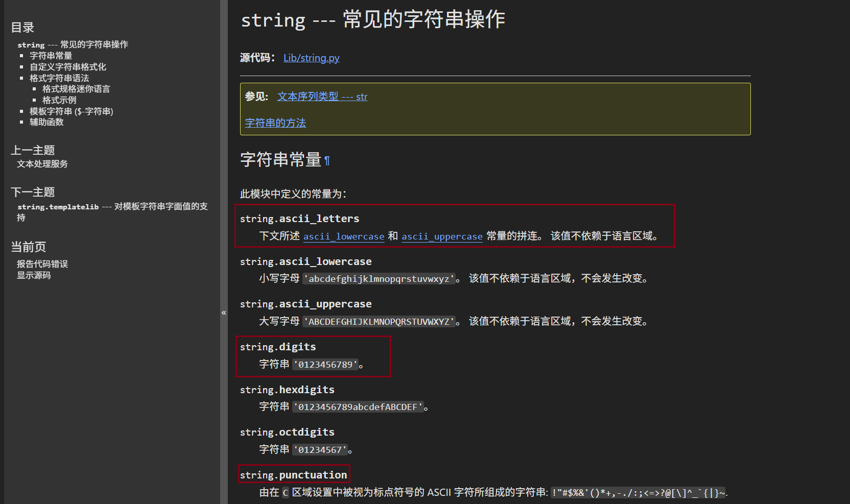Click the ascii_lowercase hyperlink
This screenshot has width=850, height=504.
[x=343, y=236]
